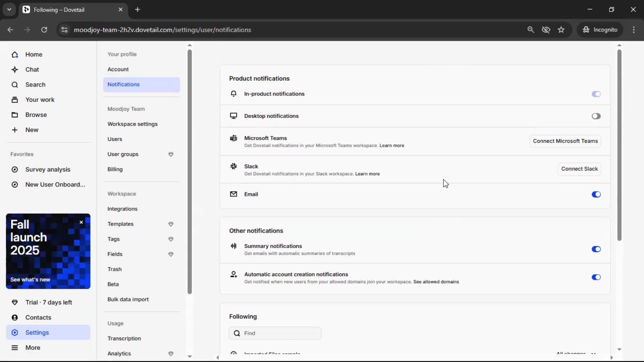Open Workspace settings menu item
Image resolution: width=644 pixels, height=362 pixels.
point(132,124)
